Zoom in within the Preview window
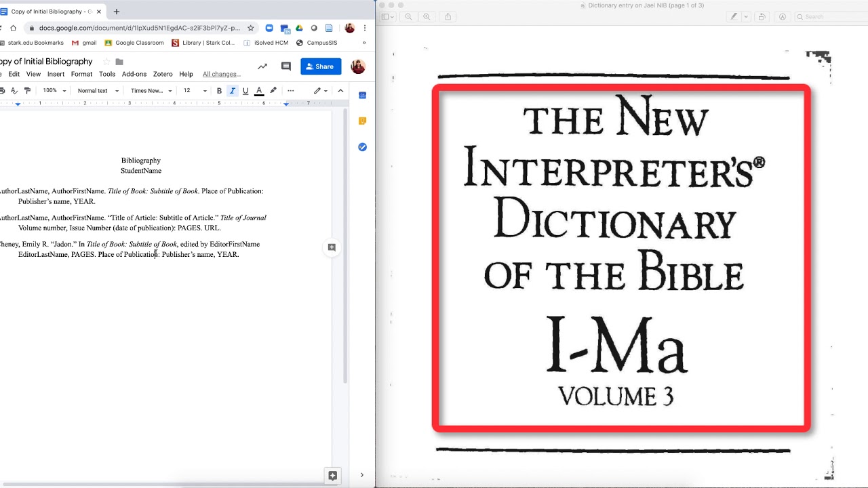Screen dimensions: 868x488 tap(427, 17)
